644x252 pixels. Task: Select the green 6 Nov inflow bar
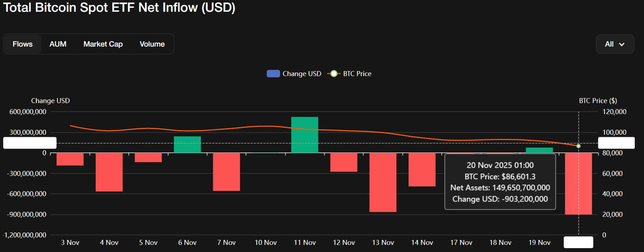tap(187, 145)
